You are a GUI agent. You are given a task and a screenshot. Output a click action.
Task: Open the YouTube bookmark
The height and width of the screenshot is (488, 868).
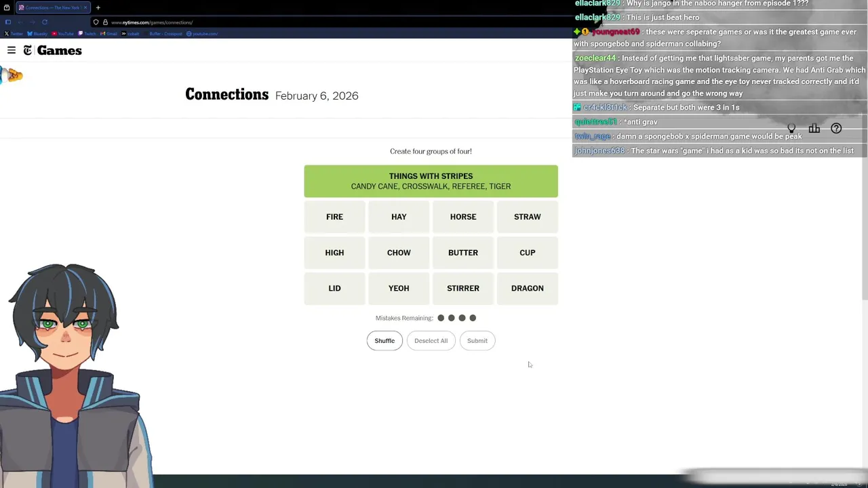coord(63,33)
